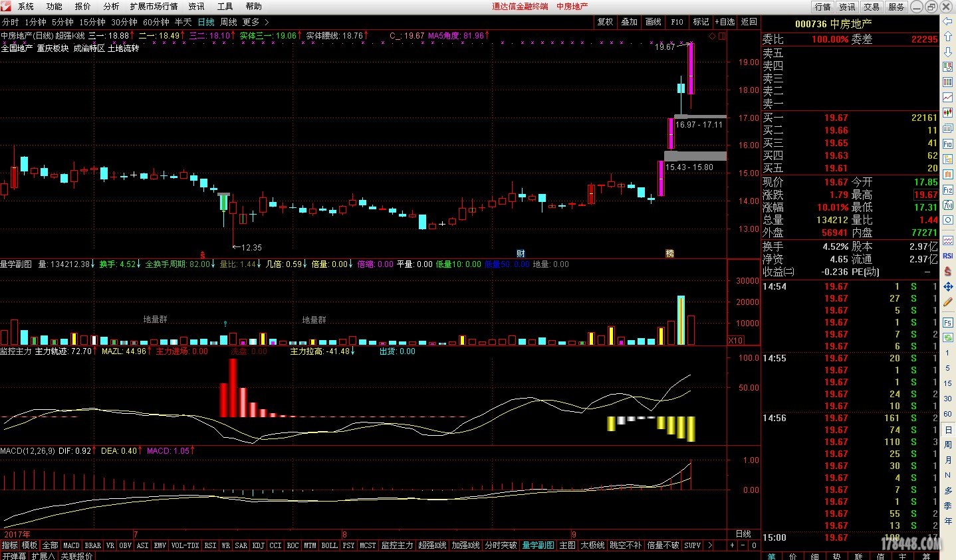Click the FS icon in right sidebar
Viewport: 956px width, 560px height.
click(x=948, y=322)
